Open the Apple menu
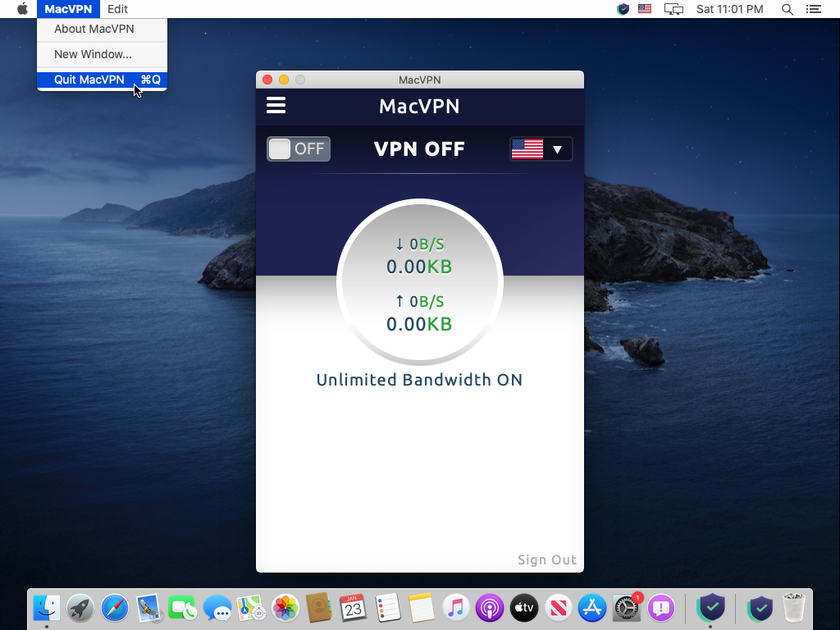This screenshot has width=840, height=630. pos(22,9)
